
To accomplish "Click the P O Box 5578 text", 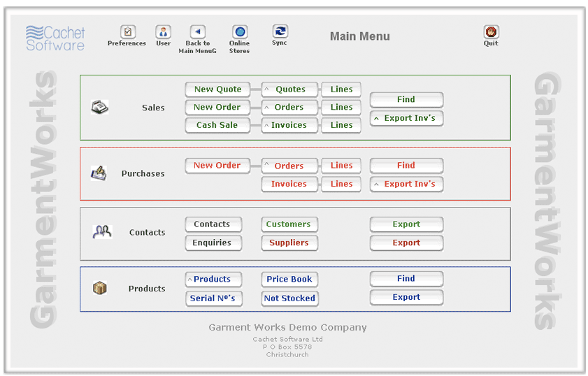I will [287, 347].
